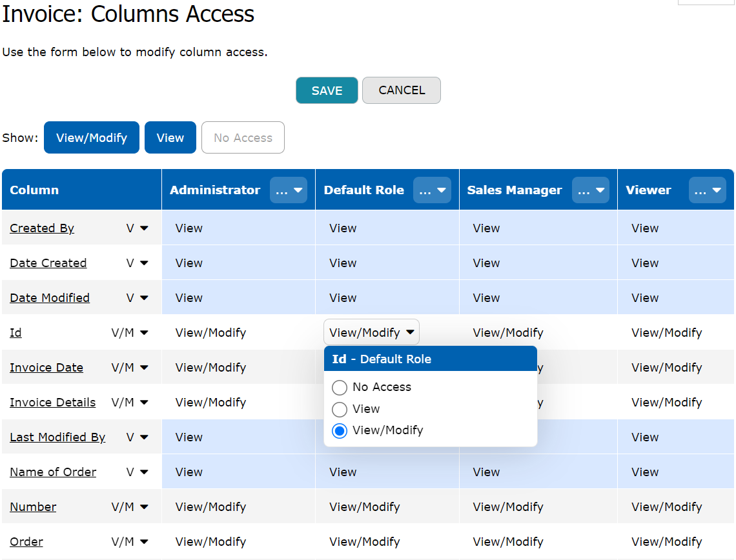Click the 'Id - Default Role' popup header
The height and width of the screenshot is (560, 736).
(431, 359)
